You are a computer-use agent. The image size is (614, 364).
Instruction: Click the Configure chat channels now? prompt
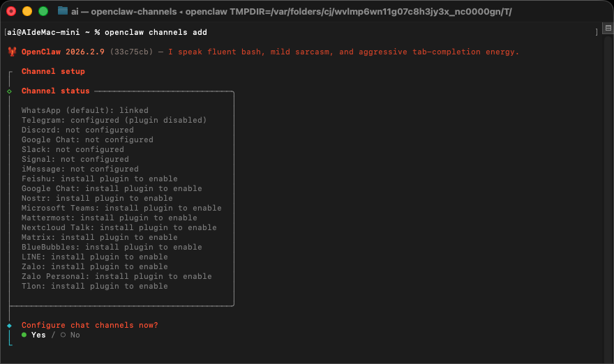[x=89, y=326]
